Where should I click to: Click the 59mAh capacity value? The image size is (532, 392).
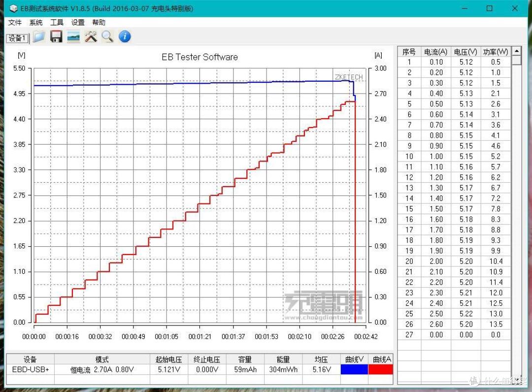(245, 369)
